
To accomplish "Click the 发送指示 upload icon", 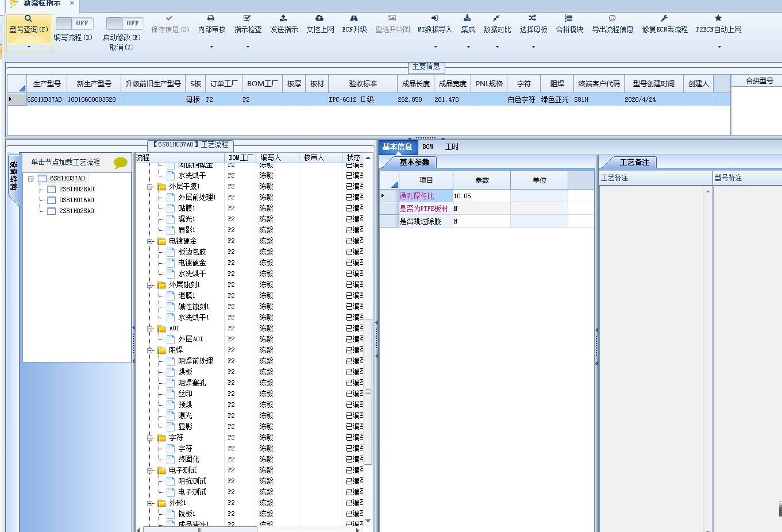I will click(283, 18).
